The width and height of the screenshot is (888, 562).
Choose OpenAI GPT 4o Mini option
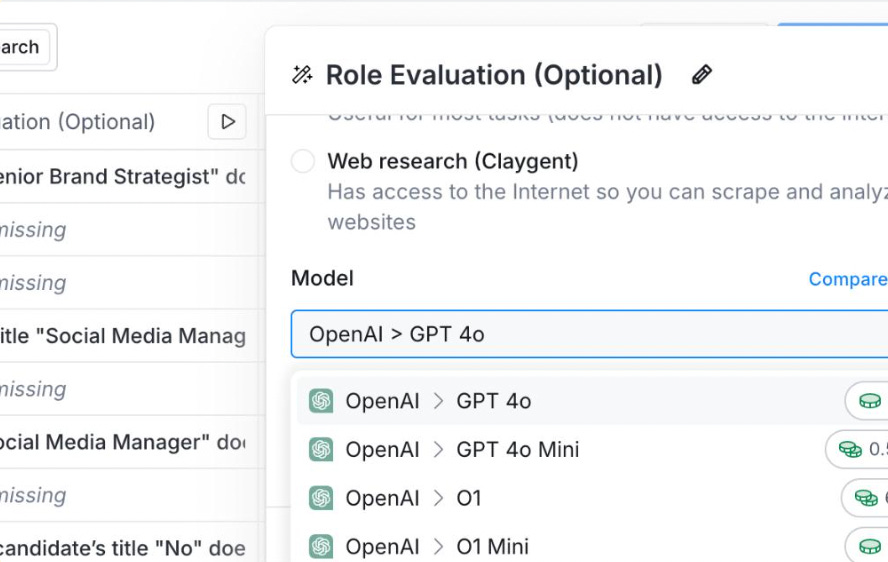point(592,450)
